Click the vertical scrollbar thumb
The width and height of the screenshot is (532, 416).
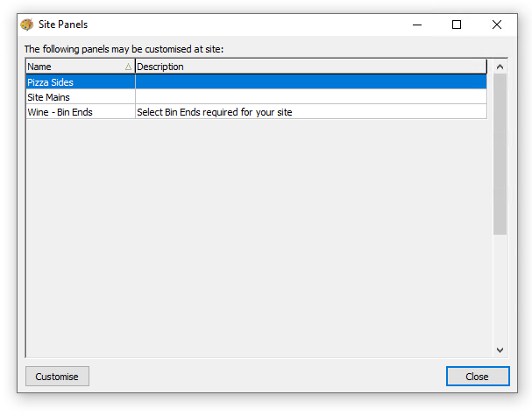(x=500, y=153)
